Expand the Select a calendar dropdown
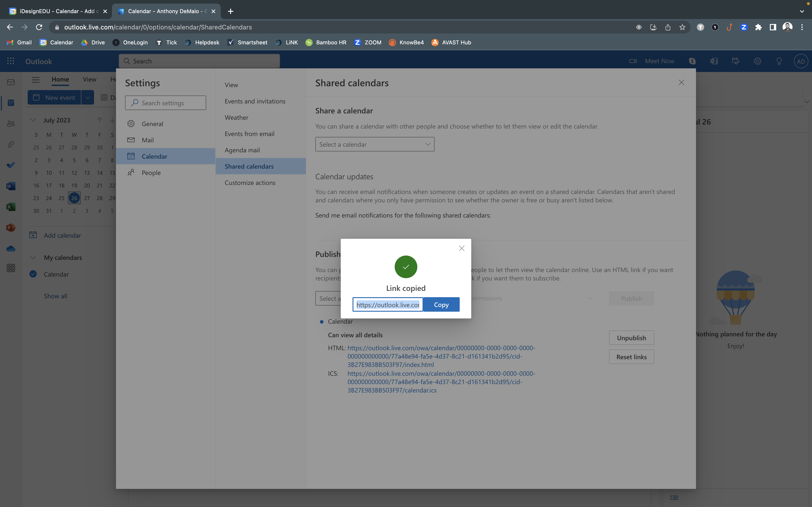This screenshot has height=507, width=812. click(375, 144)
